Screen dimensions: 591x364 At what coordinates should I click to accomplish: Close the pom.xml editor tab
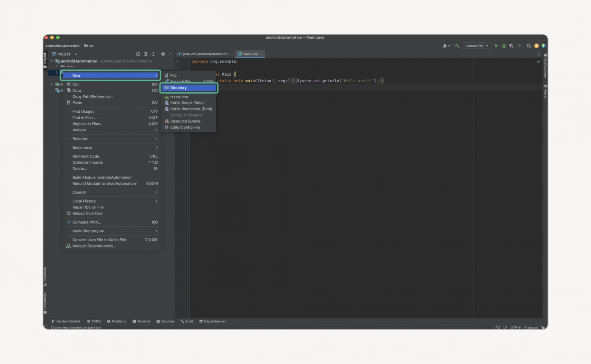click(232, 54)
